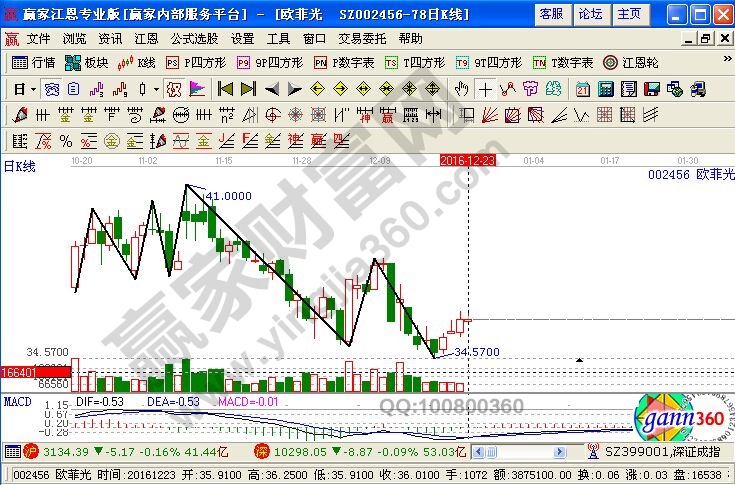Click the 客服 button in title bar
Screen dimensions: 735x485
pyautogui.click(x=550, y=13)
